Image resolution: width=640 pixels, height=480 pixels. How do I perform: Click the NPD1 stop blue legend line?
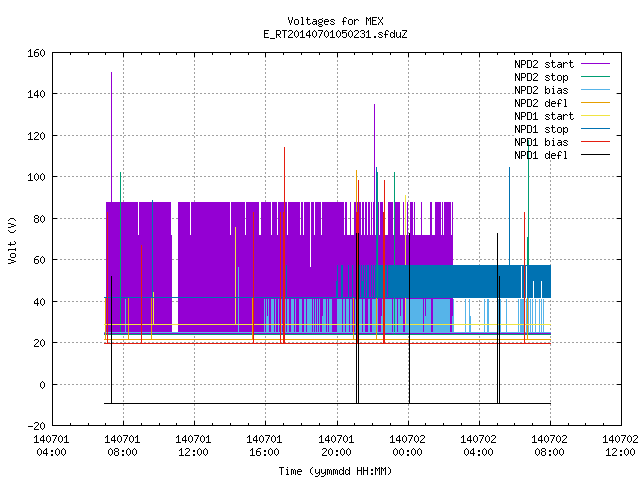tap(595, 129)
